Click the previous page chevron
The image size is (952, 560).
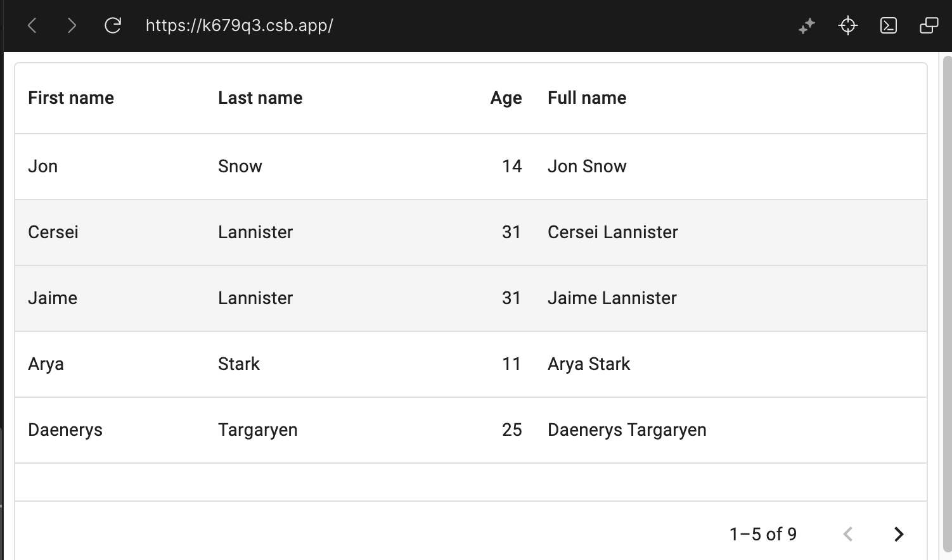(848, 534)
